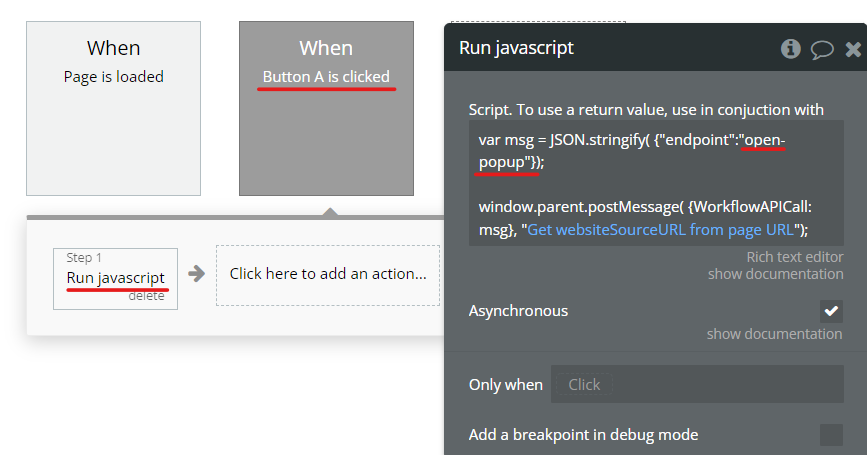Viewport: 867px width, 455px height.
Task: Click show documentation below the Script box
Action: (x=775, y=274)
